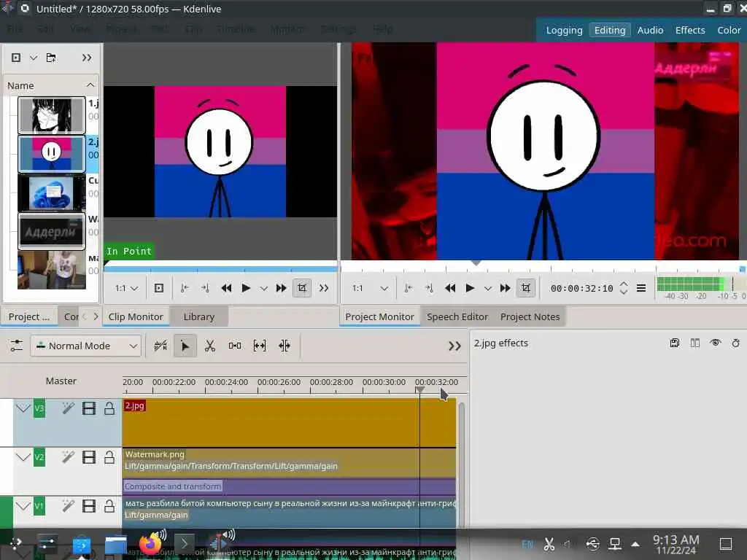Screen dimensions: 747x560
Task: Select the Windows wallpaper clip thumbnail
Action: (x=52, y=192)
